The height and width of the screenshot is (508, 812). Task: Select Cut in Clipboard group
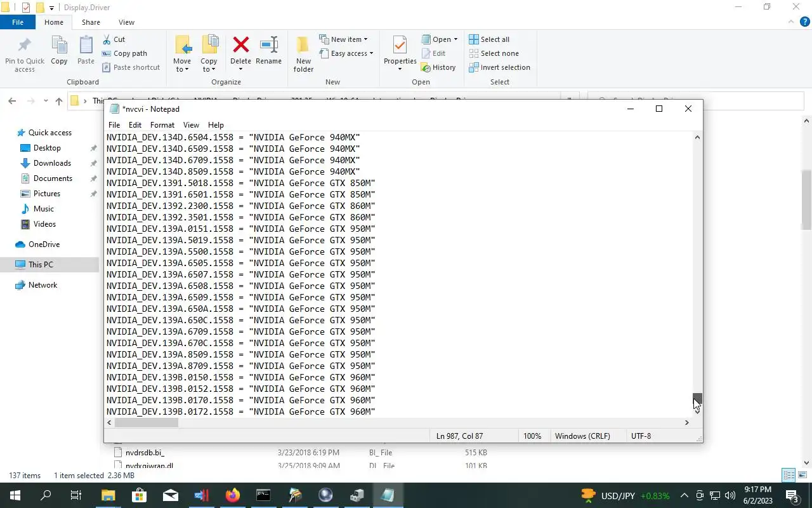pos(114,39)
